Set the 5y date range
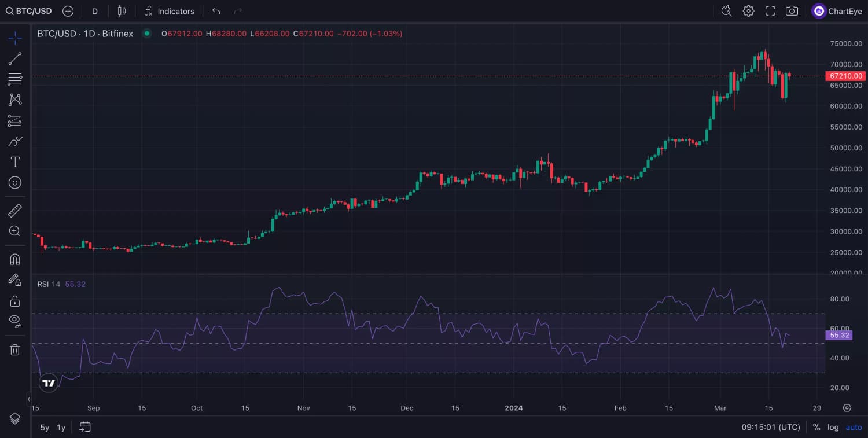Image resolution: width=868 pixels, height=438 pixels. tap(45, 428)
